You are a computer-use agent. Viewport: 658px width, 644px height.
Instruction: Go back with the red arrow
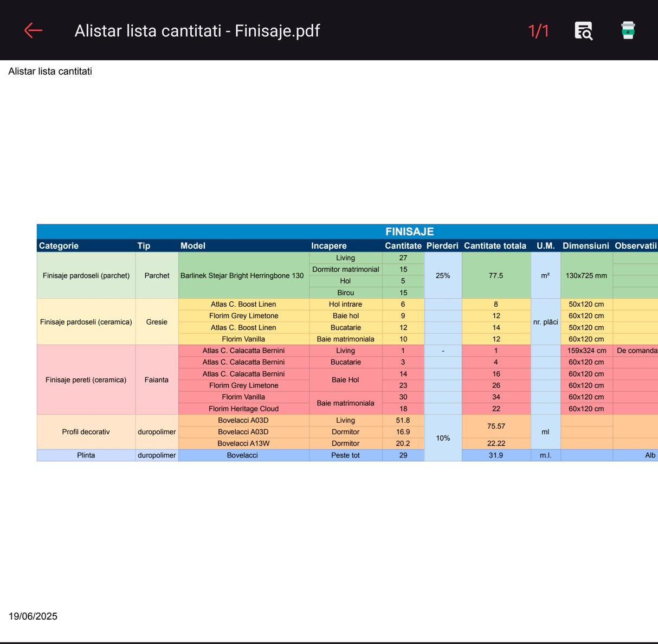pos(33,30)
